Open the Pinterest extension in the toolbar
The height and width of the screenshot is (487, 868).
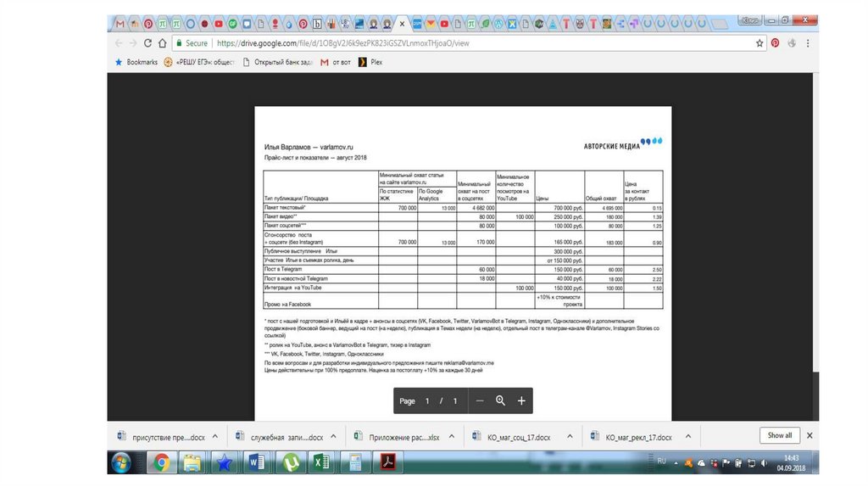pos(775,43)
